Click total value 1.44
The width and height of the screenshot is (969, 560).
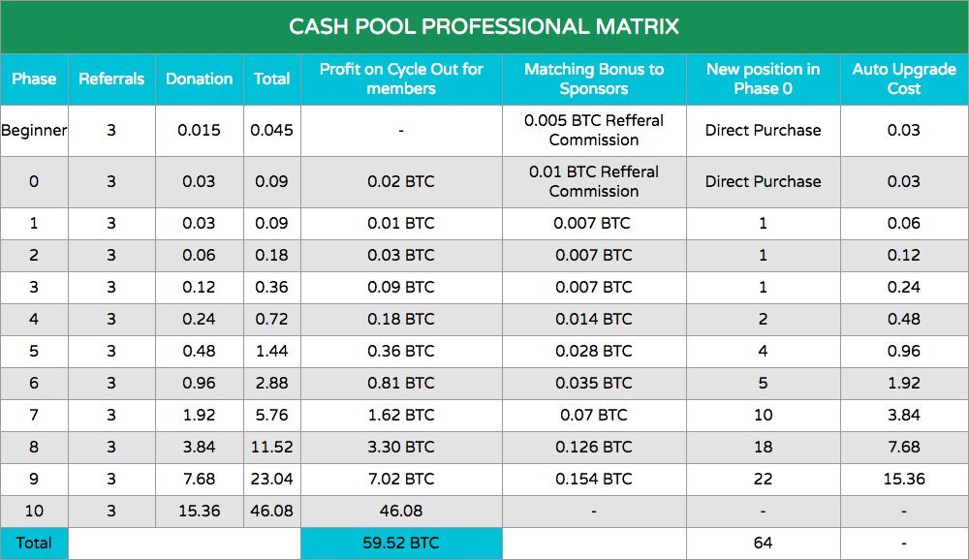click(272, 351)
